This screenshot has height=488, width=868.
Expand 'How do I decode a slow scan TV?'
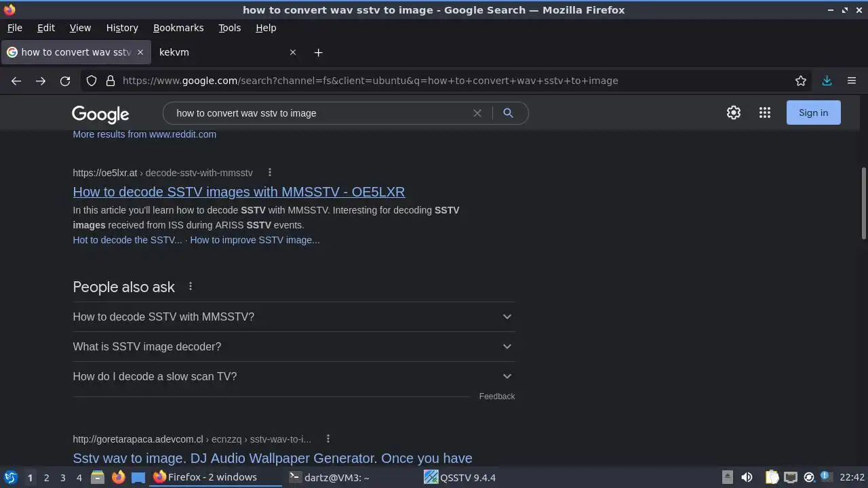click(294, 376)
